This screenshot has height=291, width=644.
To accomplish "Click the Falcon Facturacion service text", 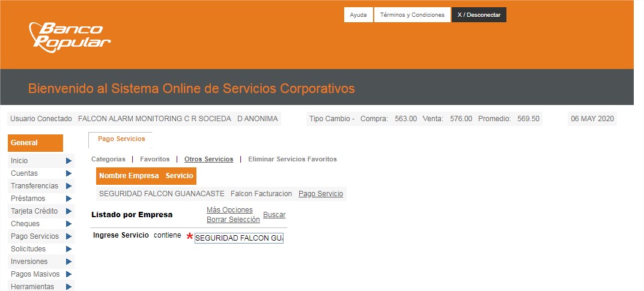I will [x=261, y=194].
